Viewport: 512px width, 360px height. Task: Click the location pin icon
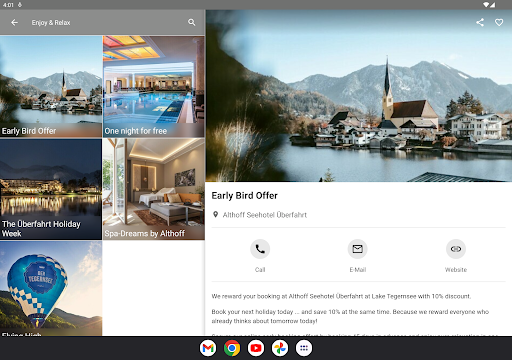coord(216,215)
